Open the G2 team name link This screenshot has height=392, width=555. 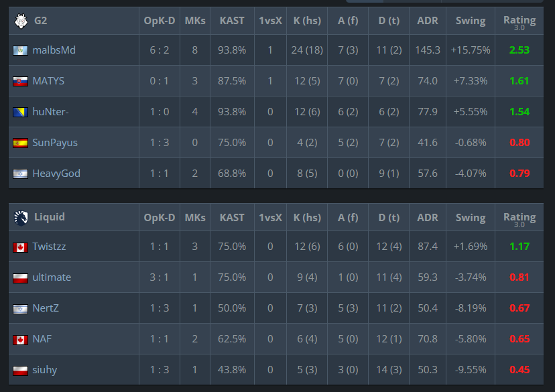coord(40,21)
